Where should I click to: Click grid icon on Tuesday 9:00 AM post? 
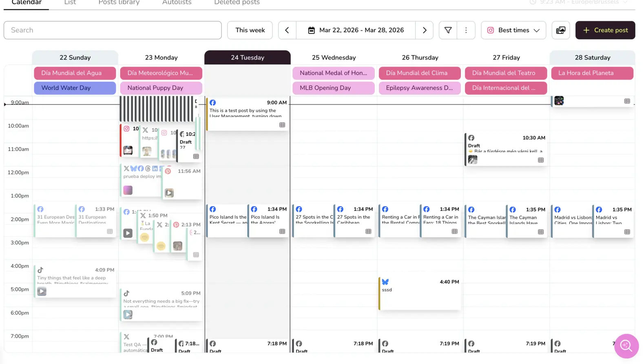282,125
